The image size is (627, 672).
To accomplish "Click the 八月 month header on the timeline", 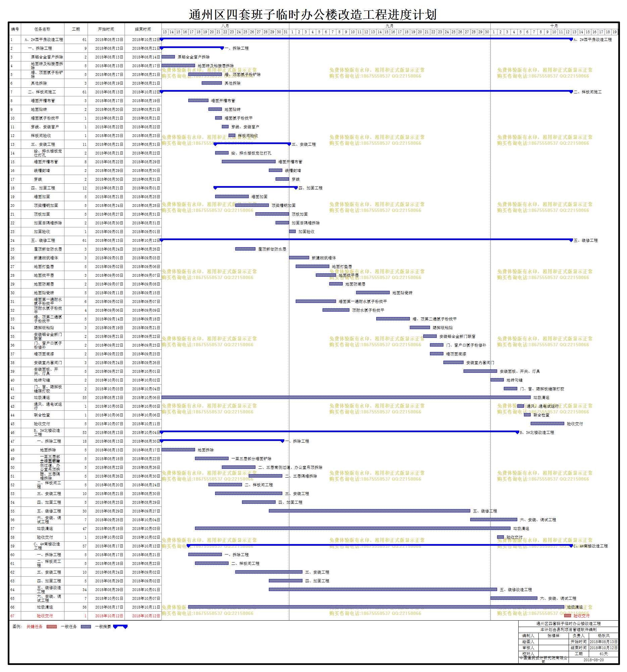I will click(x=225, y=26).
